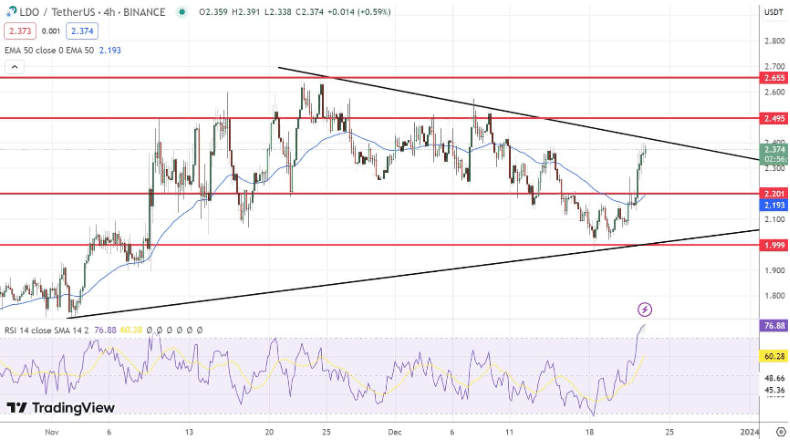The image size is (790, 448).
Task: Click the green market status dot
Action: (x=181, y=13)
